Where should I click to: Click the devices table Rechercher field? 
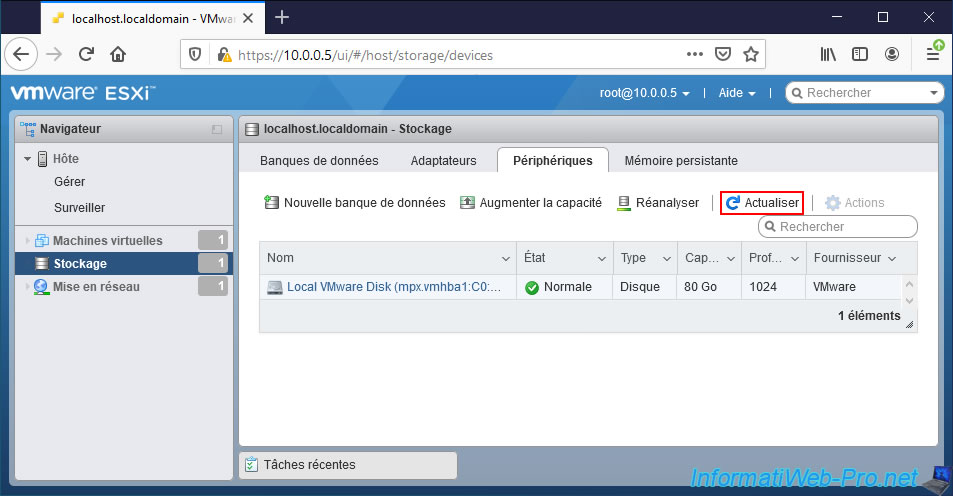(x=838, y=227)
